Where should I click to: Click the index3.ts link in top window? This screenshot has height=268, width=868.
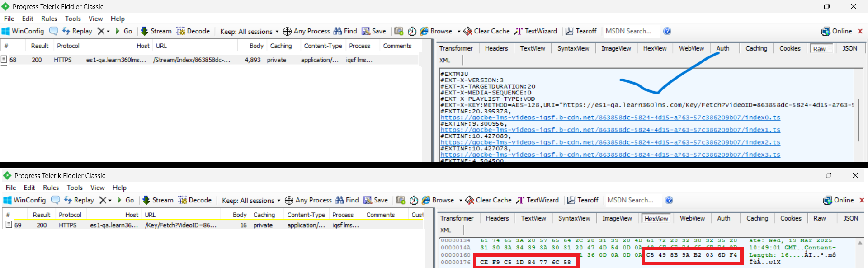610,155
